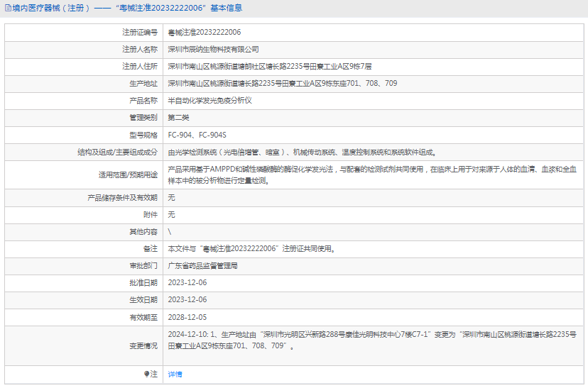Click the 其他内容 label
Screen dimensions: 588x388
[x=143, y=232]
